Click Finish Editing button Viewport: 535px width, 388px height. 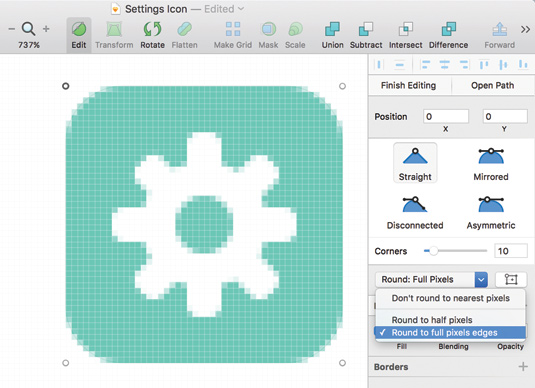409,85
